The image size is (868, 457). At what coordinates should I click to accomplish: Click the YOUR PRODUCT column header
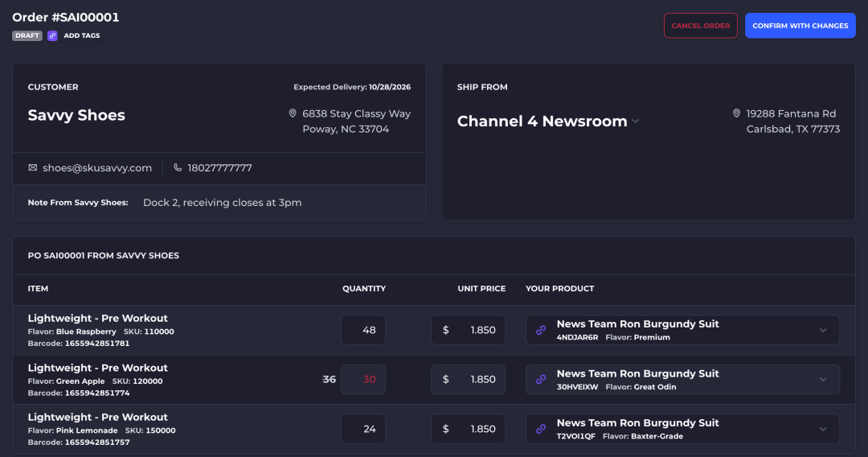point(559,289)
